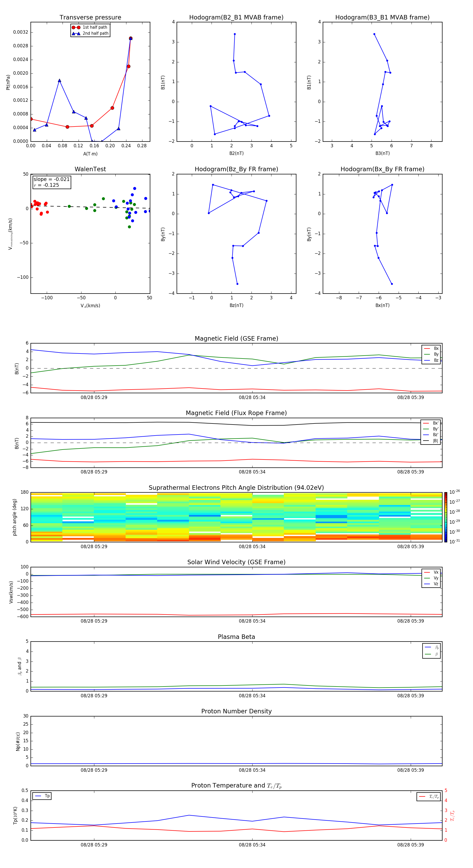The width and height of the screenshot is (473, 868).
Task: Click the 'Bz(nT)' x-axis label
Action: pos(236,305)
